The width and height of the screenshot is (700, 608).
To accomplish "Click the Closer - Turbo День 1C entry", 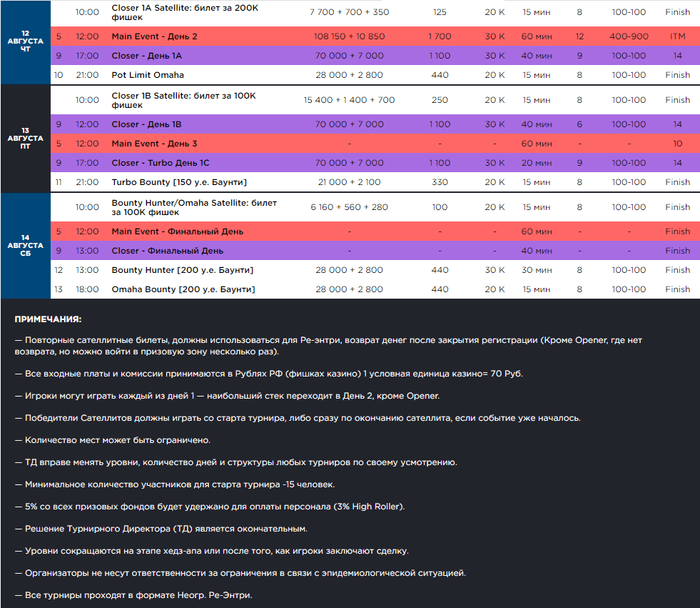I will [x=166, y=162].
